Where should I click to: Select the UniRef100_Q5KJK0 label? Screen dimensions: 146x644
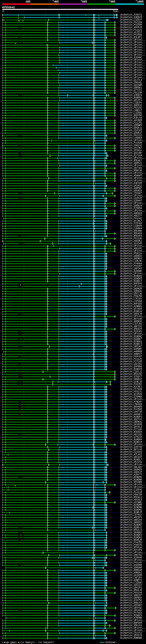point(131,625)
